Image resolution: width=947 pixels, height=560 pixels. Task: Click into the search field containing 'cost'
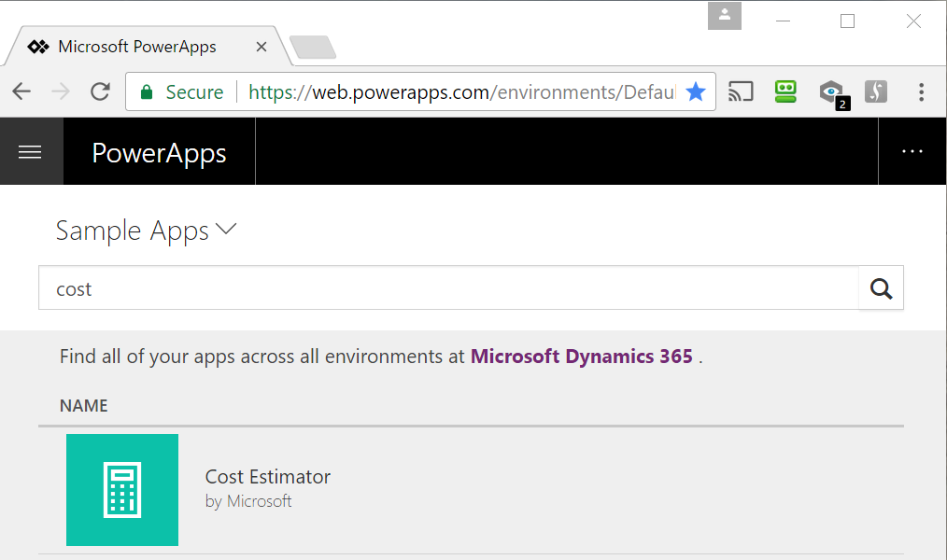tap(448, 288)
